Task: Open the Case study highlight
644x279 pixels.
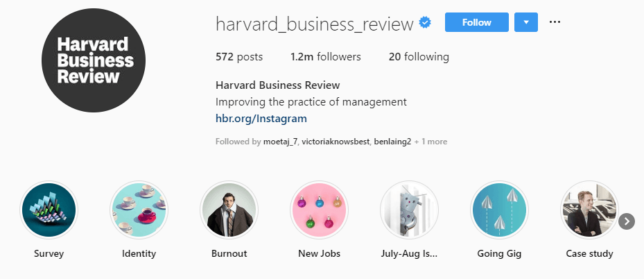Action: [x=589, y=210]
